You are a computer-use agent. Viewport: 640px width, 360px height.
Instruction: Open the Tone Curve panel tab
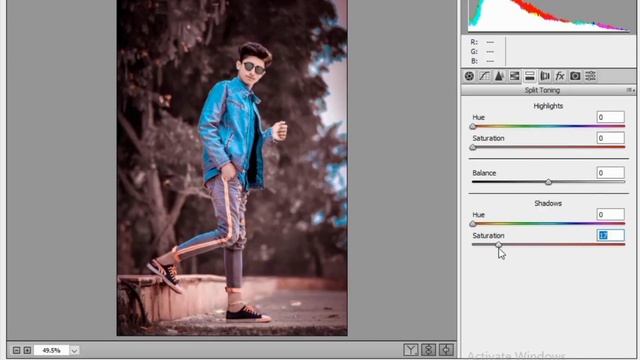click(x=484, y=76)
